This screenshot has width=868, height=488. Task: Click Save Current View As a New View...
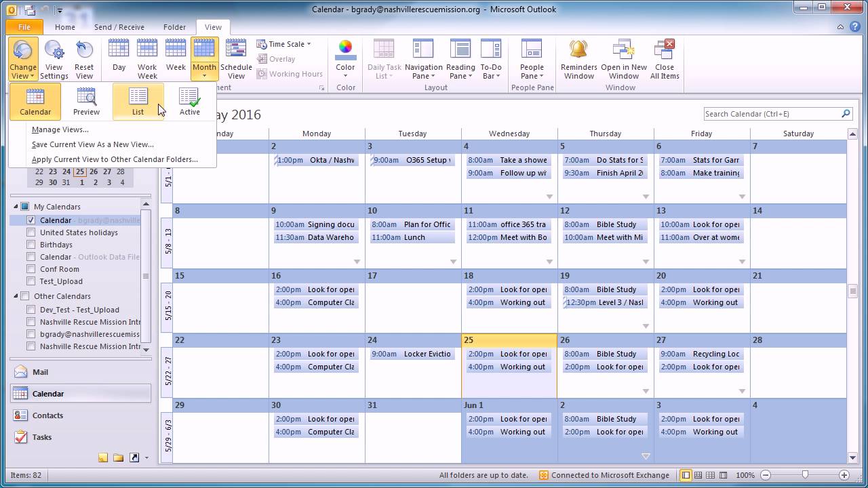pos(92,144)
